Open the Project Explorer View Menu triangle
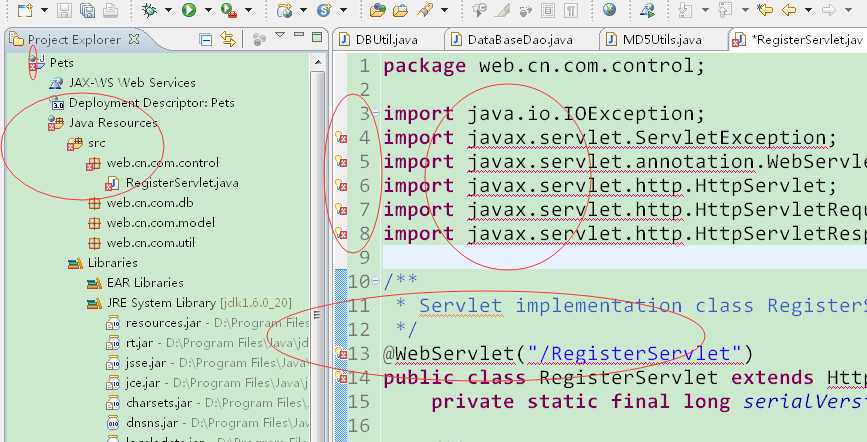 point(280,35)
